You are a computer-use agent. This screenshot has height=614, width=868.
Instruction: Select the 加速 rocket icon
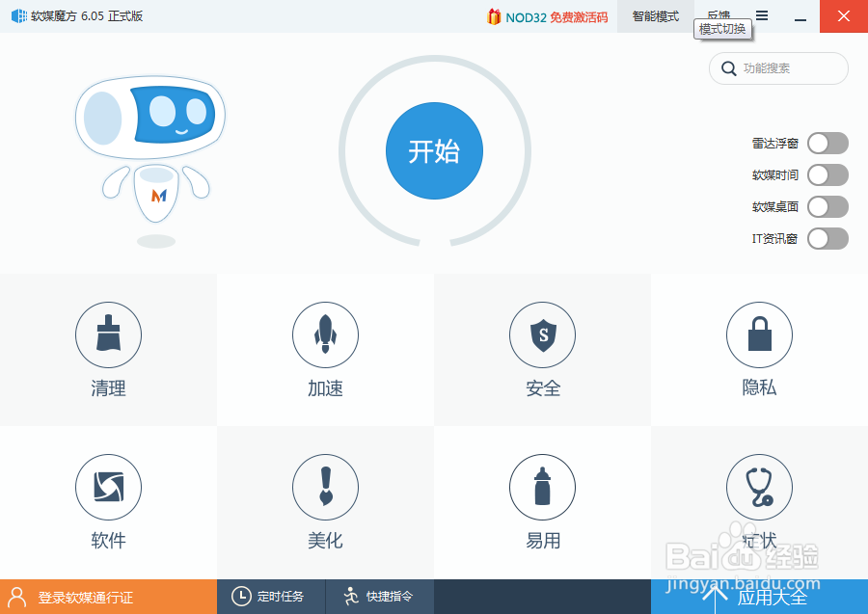coord(325,335)
